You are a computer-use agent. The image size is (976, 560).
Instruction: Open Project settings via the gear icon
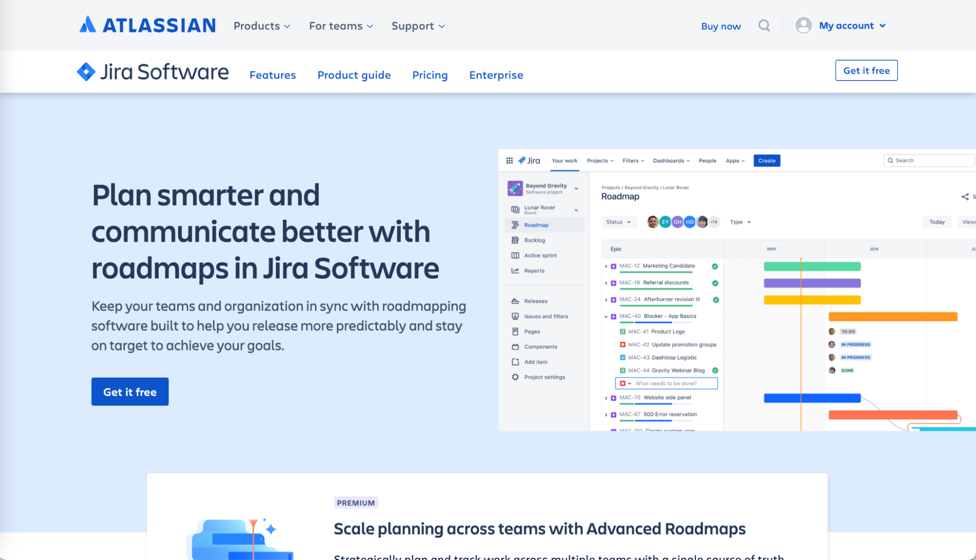[x=515, y=377]
